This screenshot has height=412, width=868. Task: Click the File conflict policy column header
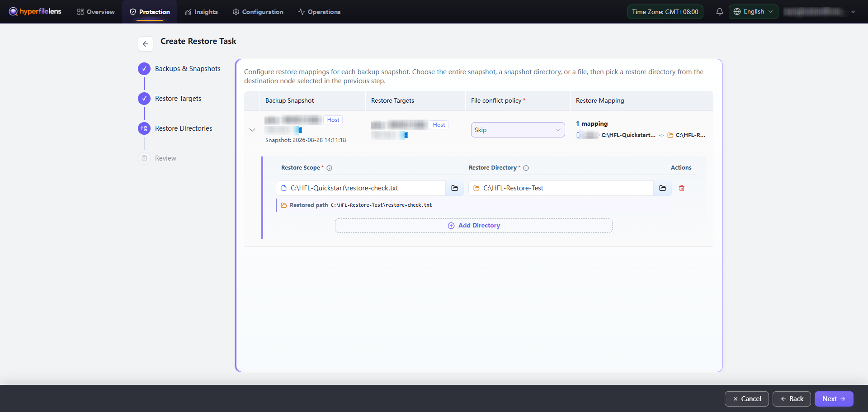point(496,101)
